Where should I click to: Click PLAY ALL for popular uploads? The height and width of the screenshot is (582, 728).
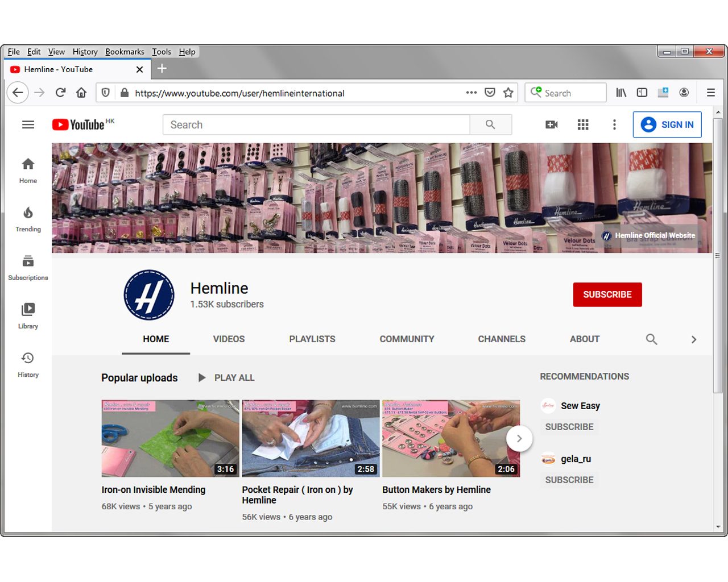226,378
